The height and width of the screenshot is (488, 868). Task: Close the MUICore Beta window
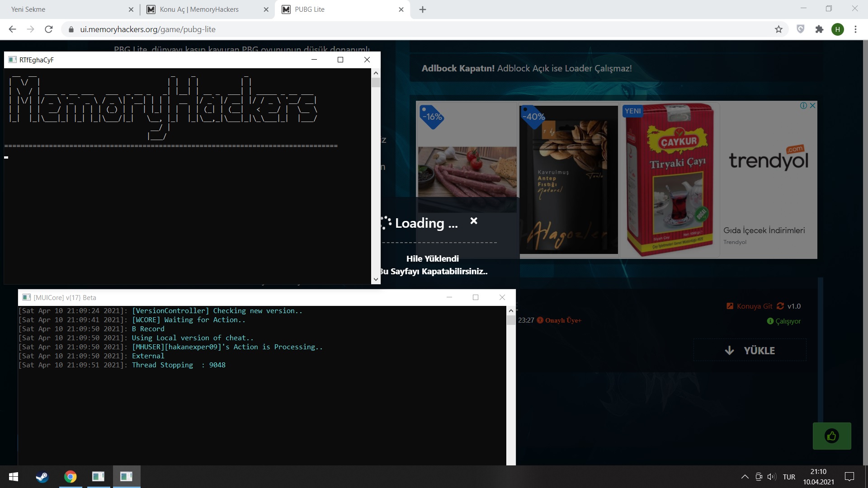pyautogui.click(x=502, y=297)
